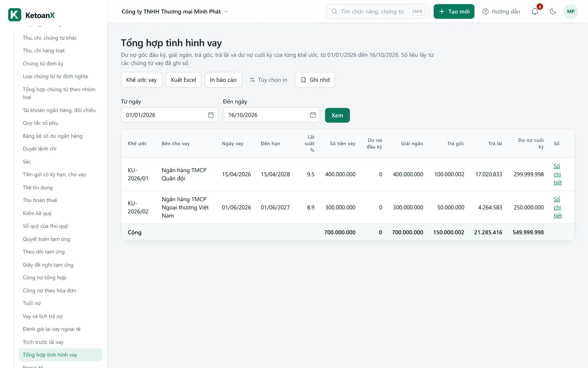The image size is (588, 368).
Task: Open Sổ chi tiết for KU-2026/02
Action: pyautogui.click(x=557, y=207)
